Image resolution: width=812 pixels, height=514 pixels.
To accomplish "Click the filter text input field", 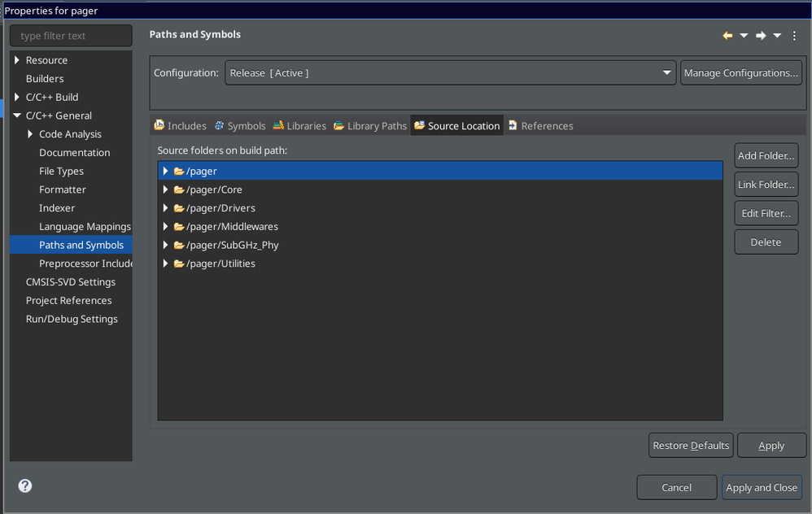I will (71, 36).
